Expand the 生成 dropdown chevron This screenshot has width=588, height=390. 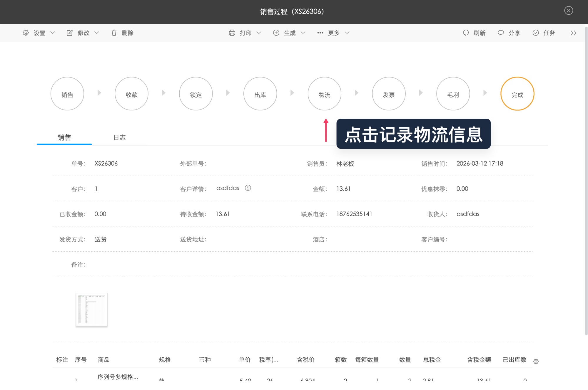pyautogui.click(x=303, y=33)
